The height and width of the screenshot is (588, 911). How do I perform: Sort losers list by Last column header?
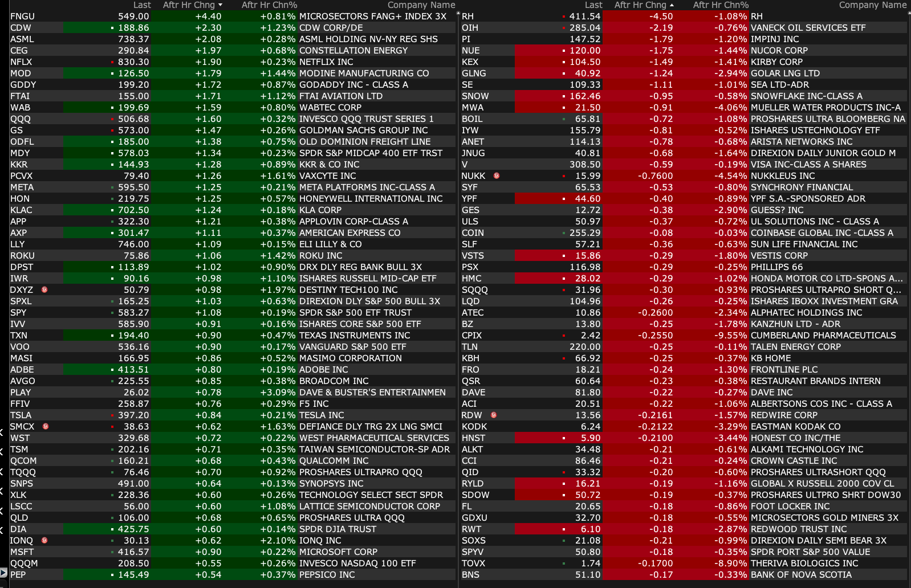coord(593,5)
